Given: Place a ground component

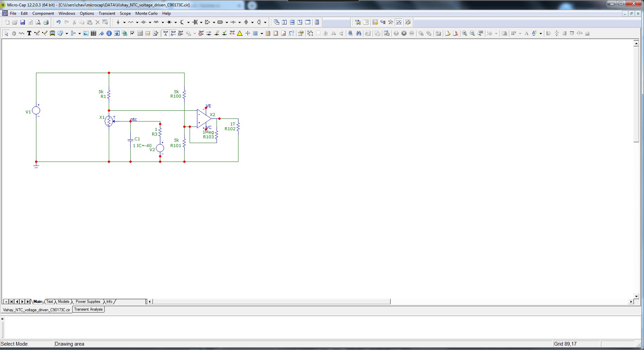Looking at the screenshot, I should [x=118, y=22].
